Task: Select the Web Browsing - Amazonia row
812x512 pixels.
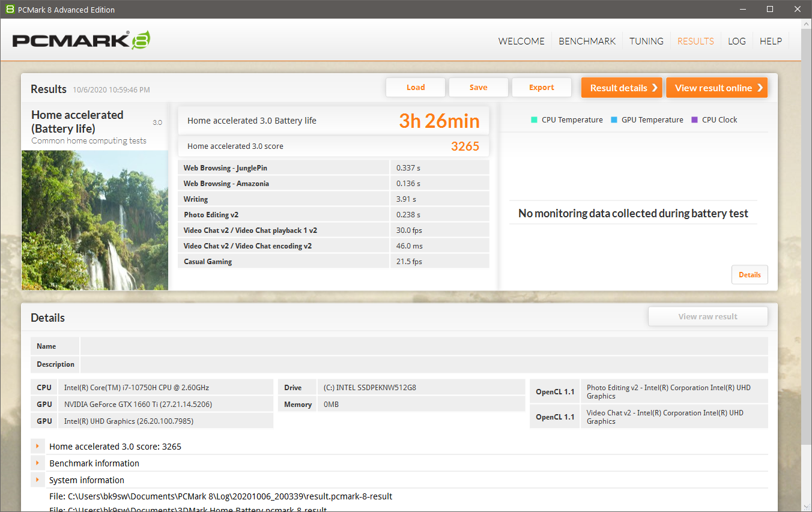Action: [334, 184]
